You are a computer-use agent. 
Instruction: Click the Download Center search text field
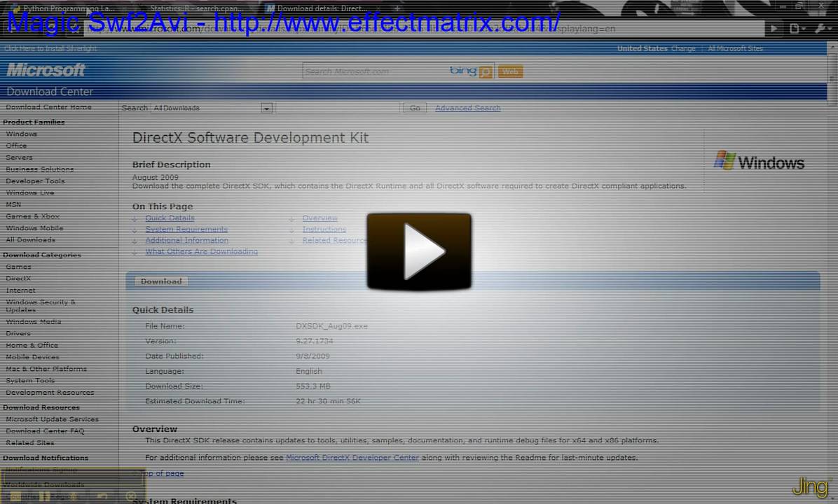[x=338, y=108]
